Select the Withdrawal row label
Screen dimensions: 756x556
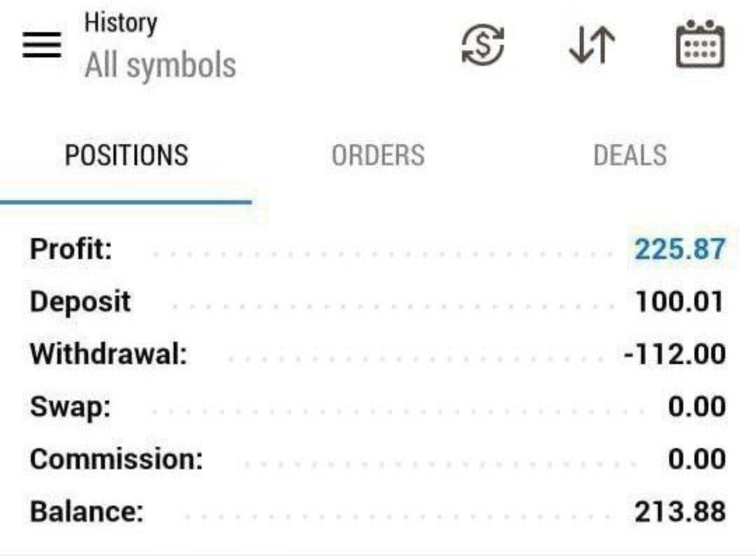pos(108,354)
